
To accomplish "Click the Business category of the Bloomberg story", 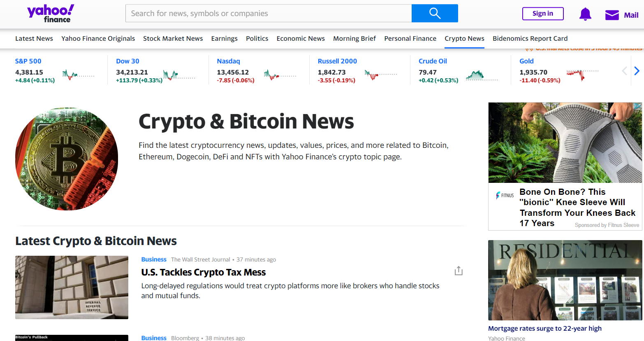I will [x=154, y=338].
